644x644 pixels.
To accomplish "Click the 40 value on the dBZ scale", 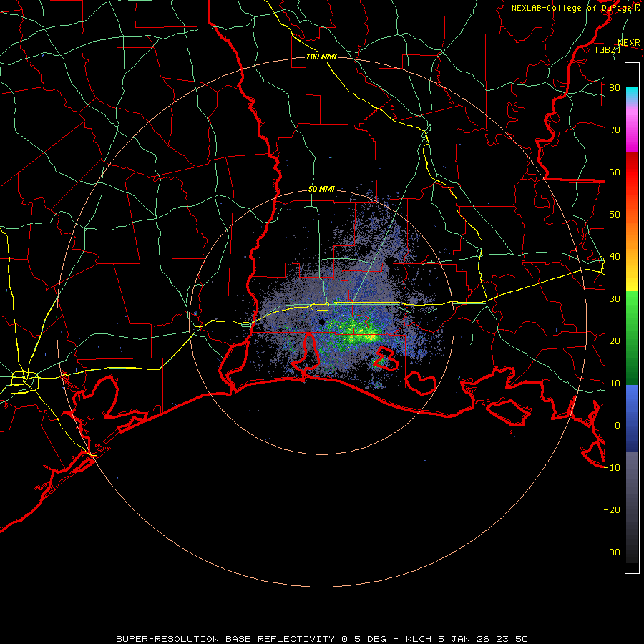I will coord(615,257).
